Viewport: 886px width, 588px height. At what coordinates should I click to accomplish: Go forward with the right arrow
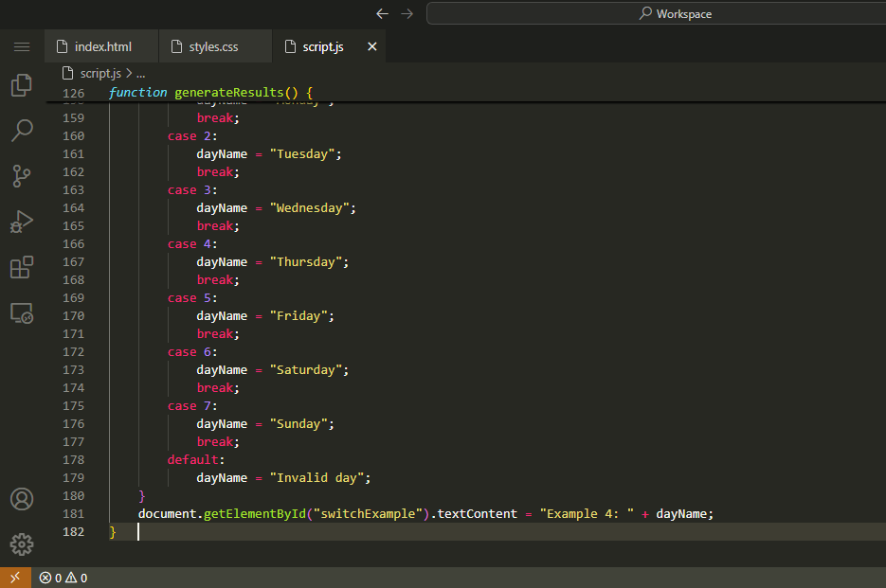point(407,13)
